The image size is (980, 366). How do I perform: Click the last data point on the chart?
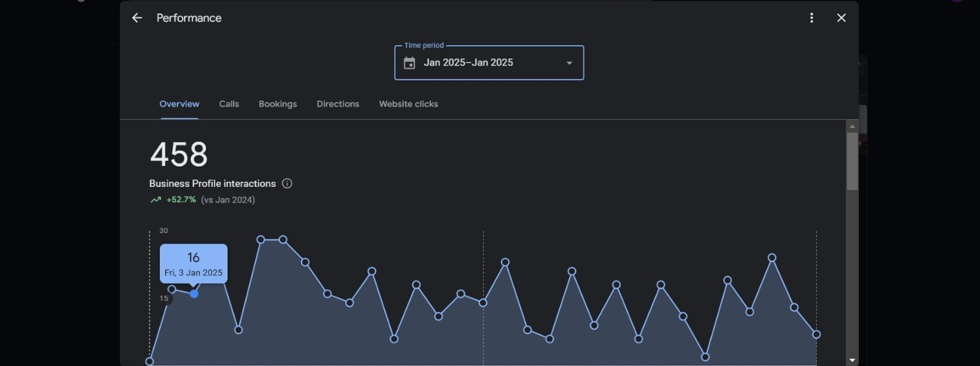pyautogui.click(x=816, y=334)
